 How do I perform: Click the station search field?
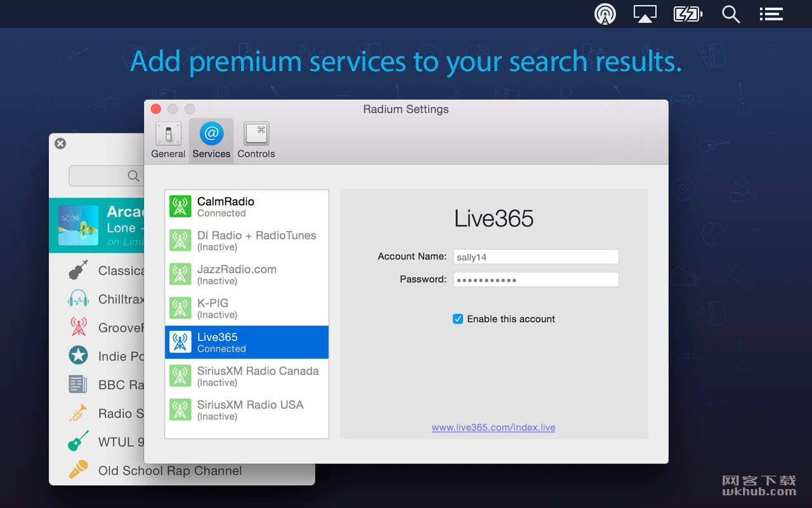(107, 176)
